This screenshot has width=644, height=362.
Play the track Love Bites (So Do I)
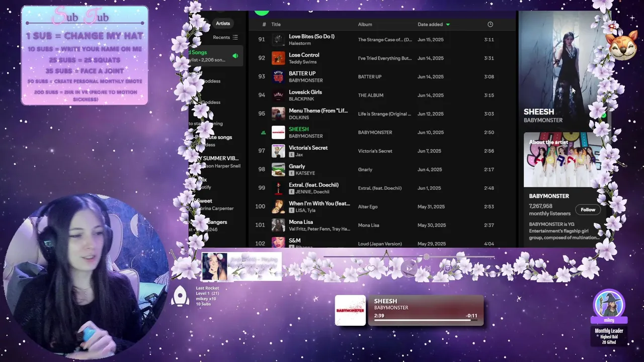tap(311, 36)
